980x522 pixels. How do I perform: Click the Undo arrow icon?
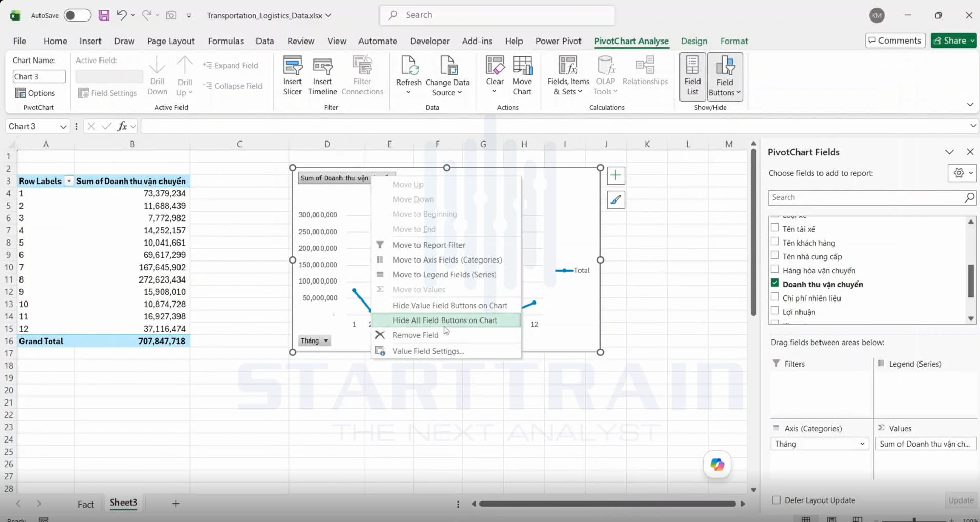[122, 15]
